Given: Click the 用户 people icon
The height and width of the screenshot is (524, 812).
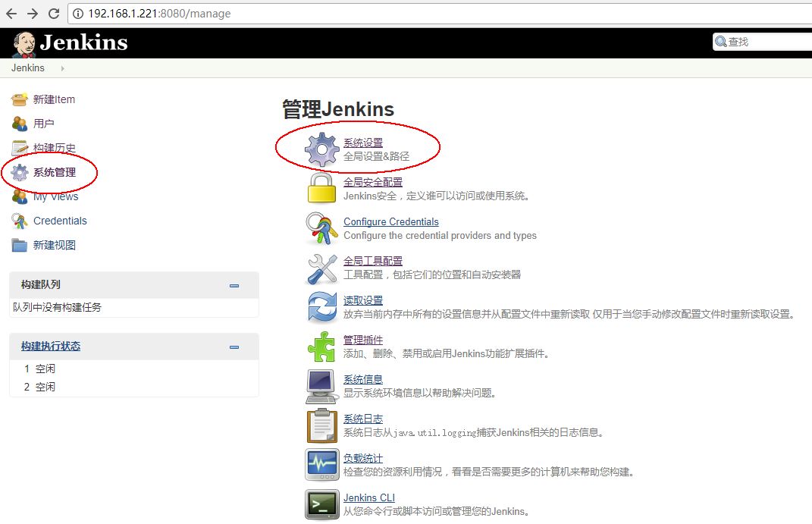Looking at the screenshot, I should (x=20, y=124).
